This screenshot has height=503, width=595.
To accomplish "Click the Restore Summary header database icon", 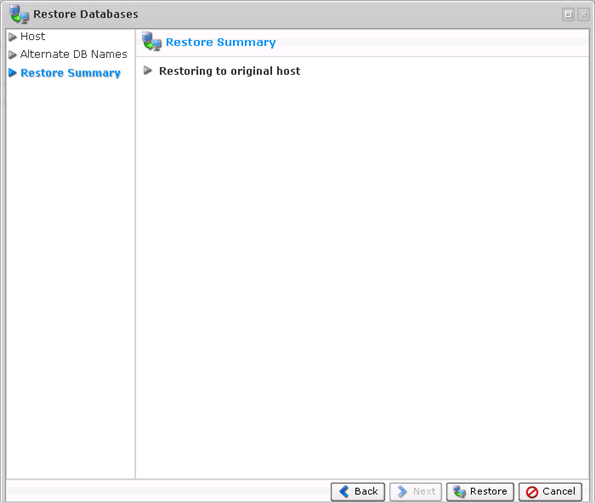I will pyautogui.click(x=151, y=41).
